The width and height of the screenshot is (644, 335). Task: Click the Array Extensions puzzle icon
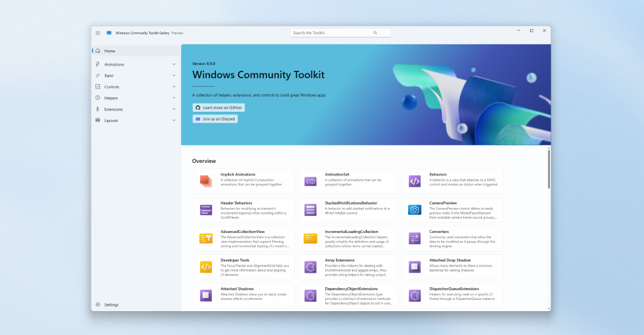(x=310, y=267)
